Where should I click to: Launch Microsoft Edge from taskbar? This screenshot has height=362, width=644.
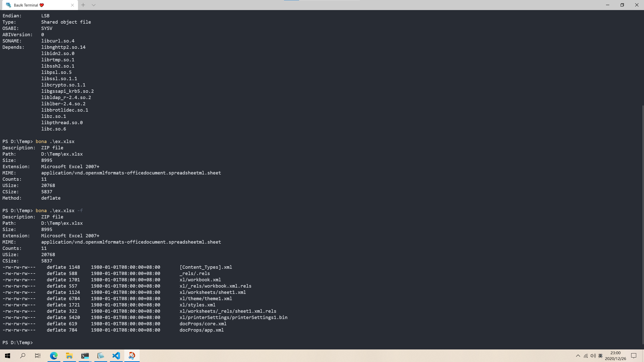(54, 356)
